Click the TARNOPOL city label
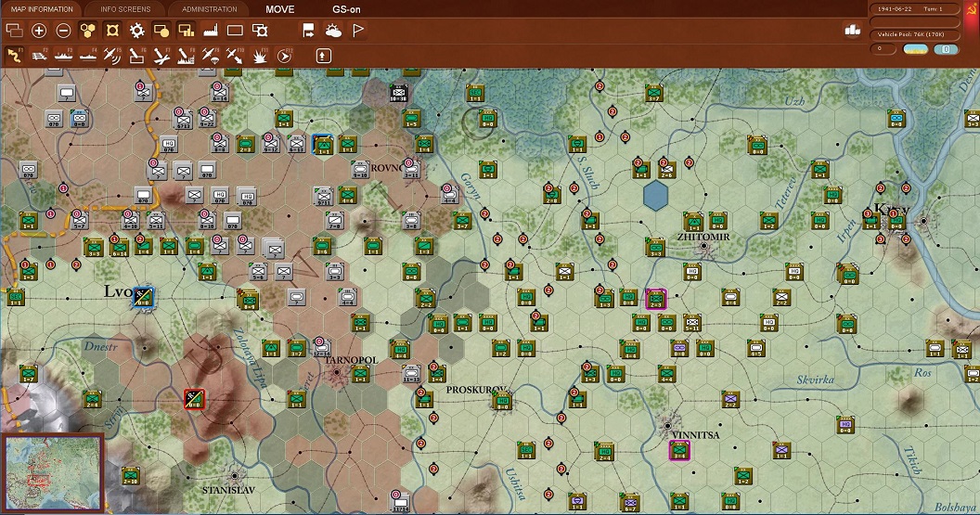 point(351,360)
